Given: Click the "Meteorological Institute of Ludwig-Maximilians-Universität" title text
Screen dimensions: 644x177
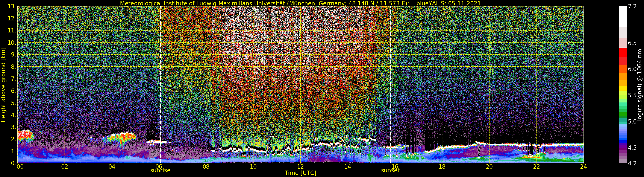Looking at the screenshot, I should pyautogui.click(x=203, y=3).
